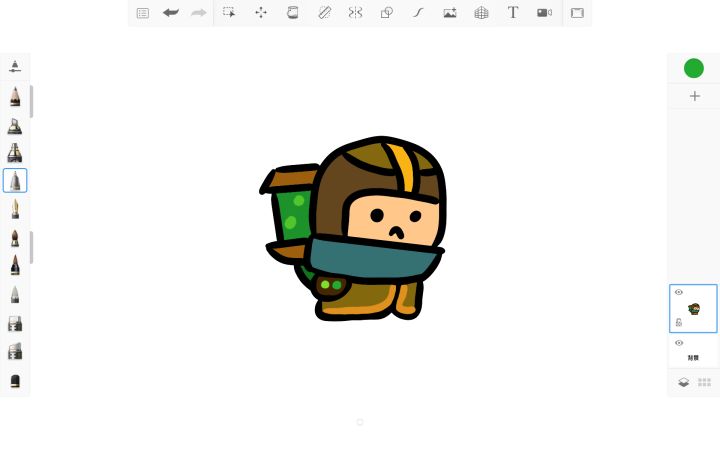Select the Fill bucket tool
Viewport: 720px width, 450px height.
coord(292,13)
